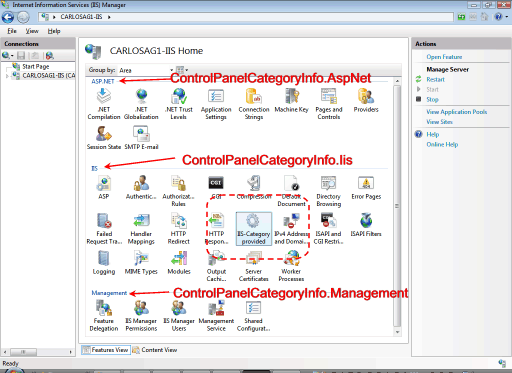Click the View Sites link

pos(439,122)
